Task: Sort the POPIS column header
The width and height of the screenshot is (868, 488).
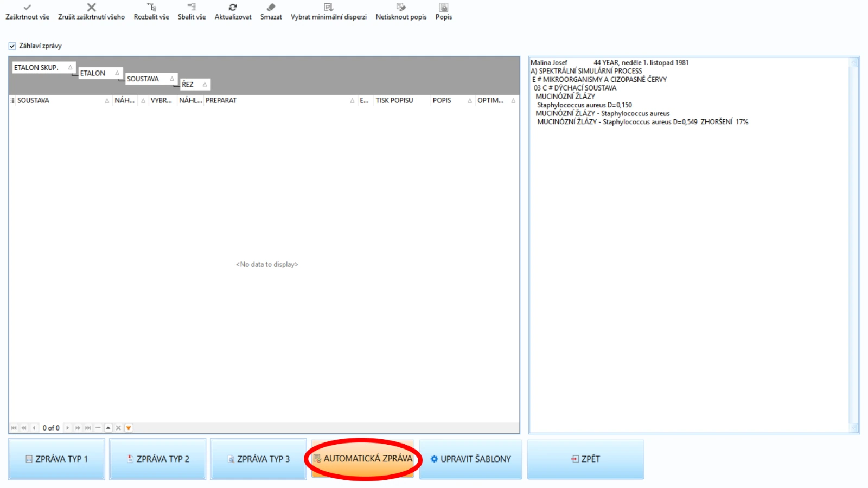Action: click(452, 100)
